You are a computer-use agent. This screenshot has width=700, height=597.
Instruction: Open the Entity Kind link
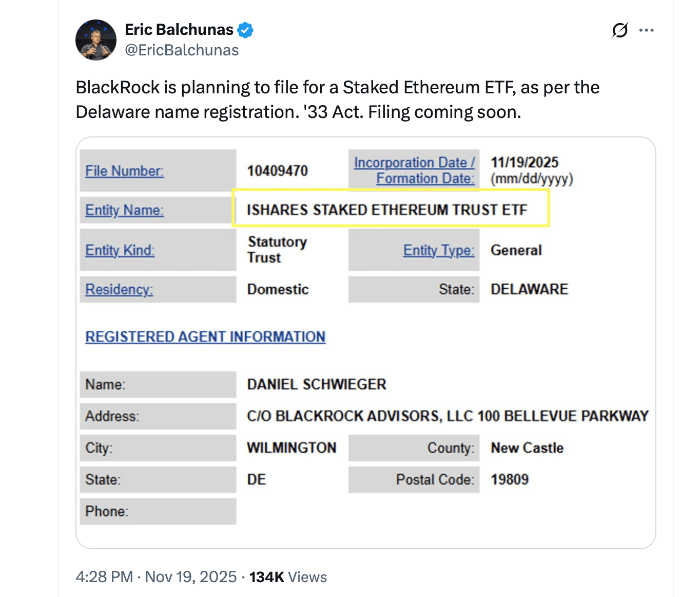coord(119,250)
